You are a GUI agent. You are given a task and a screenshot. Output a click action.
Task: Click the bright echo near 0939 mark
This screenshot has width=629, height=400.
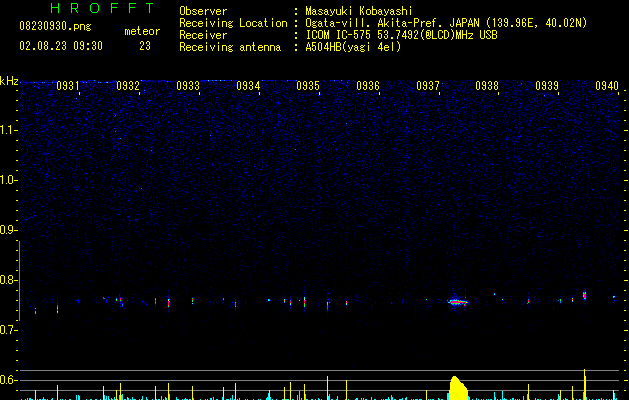click(584, 295)
